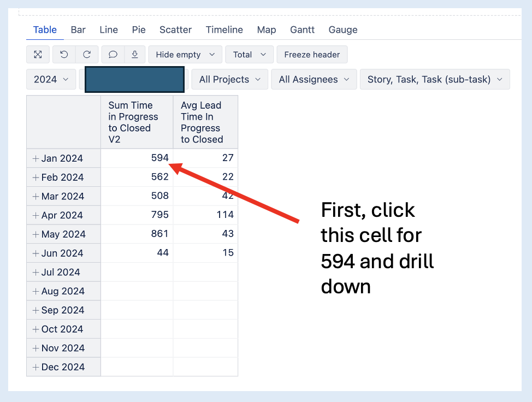Click the redo arrow icon
The height and width of the screenshot is (402, 532).
tap(87, 55)
